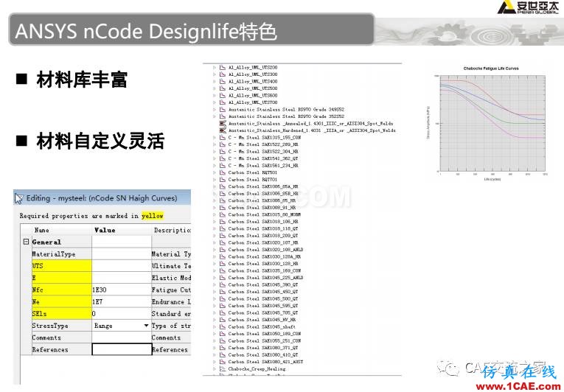Expand the Al_Alloy_UML_UTS500 node arrow
The image size is (564, 392).
(x=215, y=88)
